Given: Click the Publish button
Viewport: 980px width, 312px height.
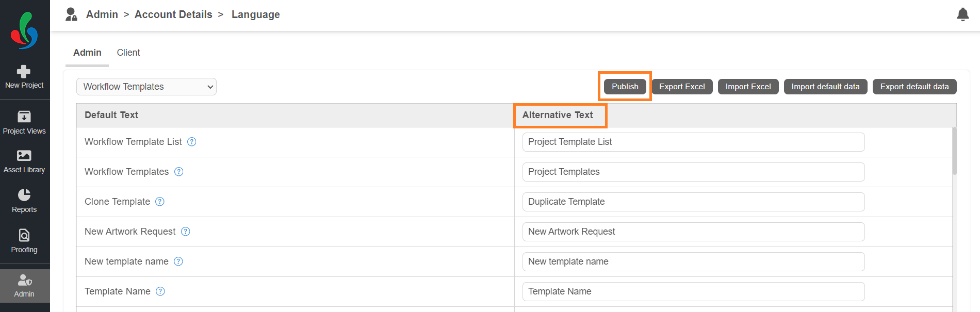Looking at the screenshot, I should (x=625, y=87).
